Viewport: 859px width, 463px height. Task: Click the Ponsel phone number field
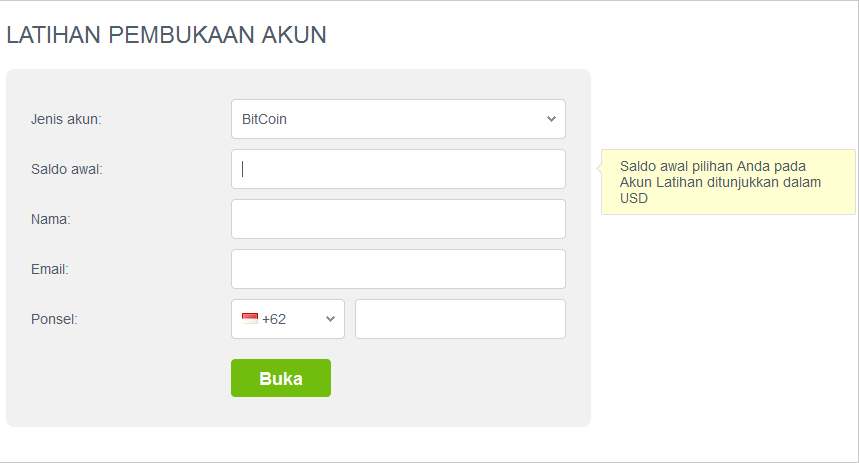point(460,319)
